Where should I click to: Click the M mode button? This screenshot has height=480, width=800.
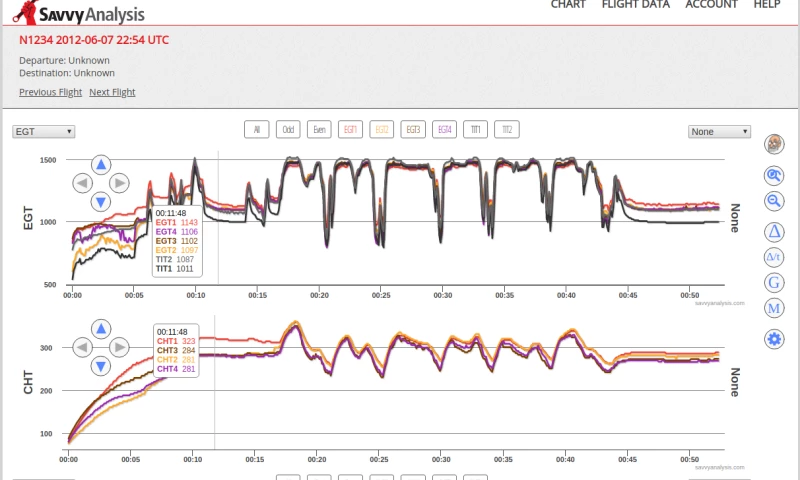click(774, 308)
